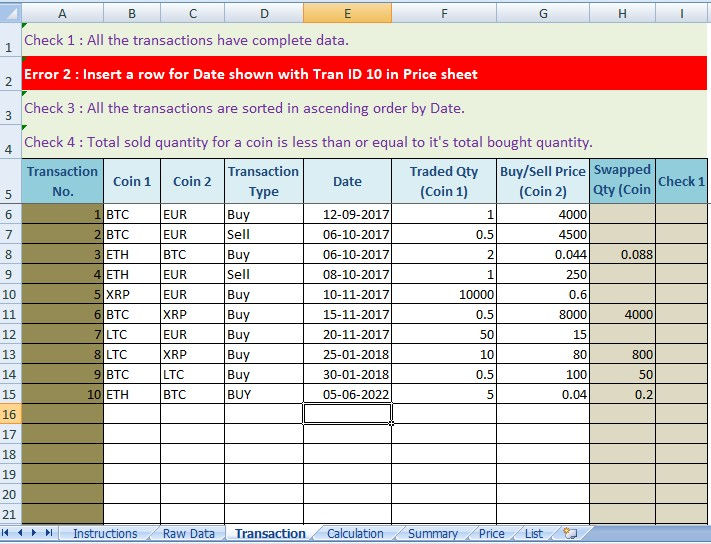This screenshot has height=544, width=711.
Task: Click the insert new worksheet icon
Action: click(570, 533)
